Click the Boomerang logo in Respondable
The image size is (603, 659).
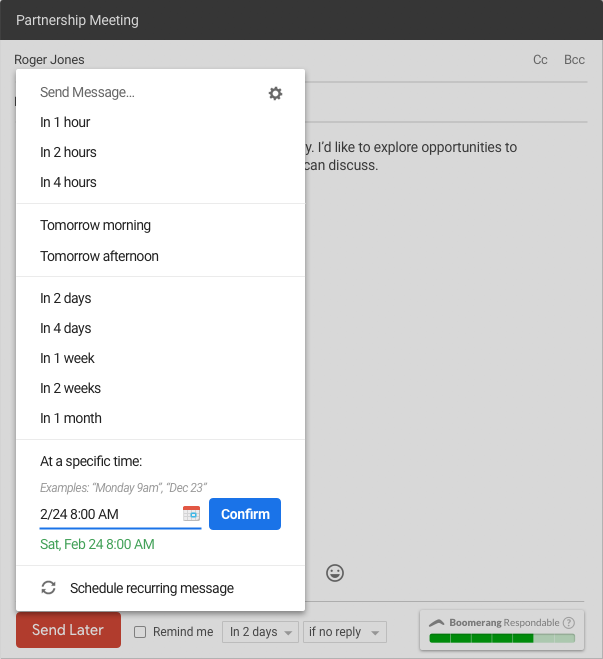tap(437, 622)
